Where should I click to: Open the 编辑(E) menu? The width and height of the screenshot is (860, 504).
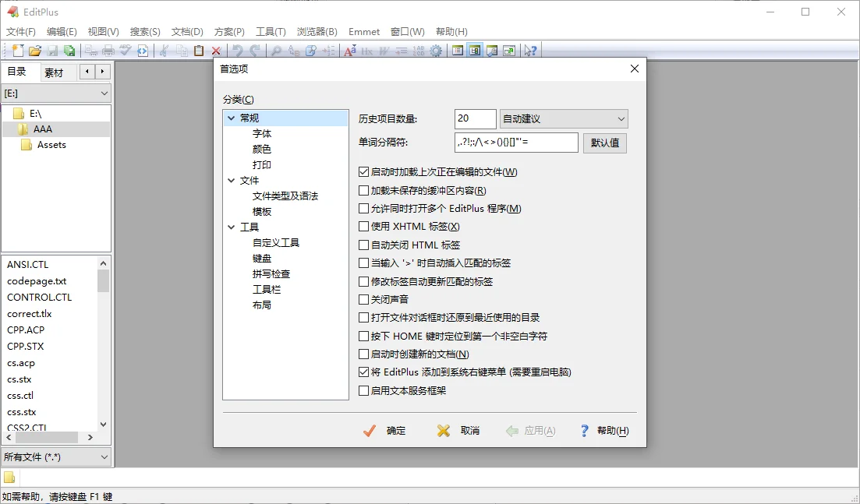tap(62, 32)
